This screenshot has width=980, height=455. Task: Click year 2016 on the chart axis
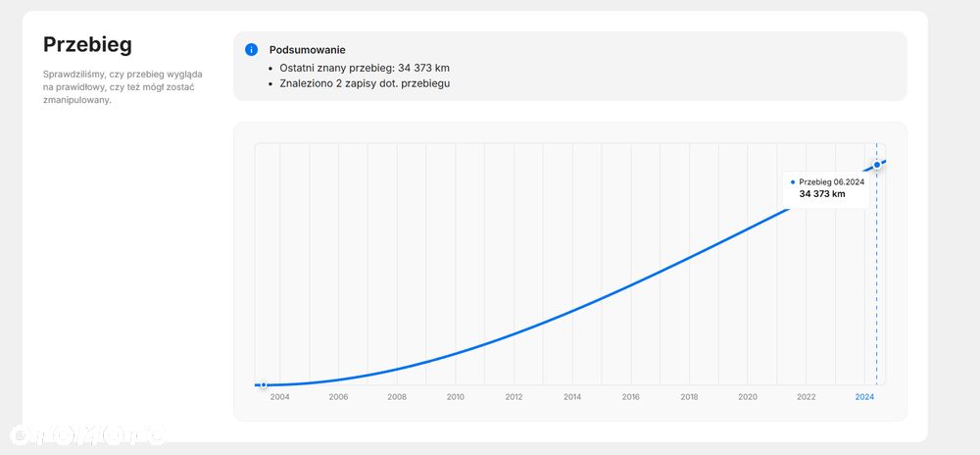tap(631, 397)
